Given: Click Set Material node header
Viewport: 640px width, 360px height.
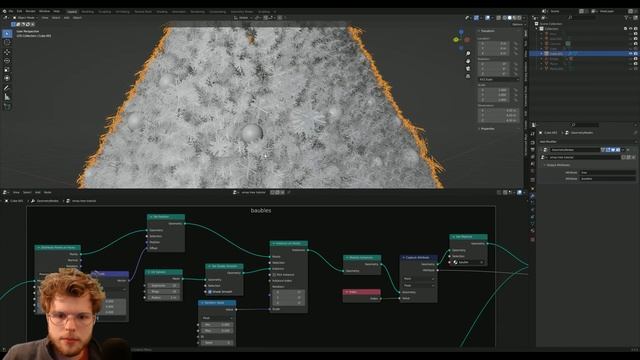Looking at the screenshot, I should click(468, 237).
